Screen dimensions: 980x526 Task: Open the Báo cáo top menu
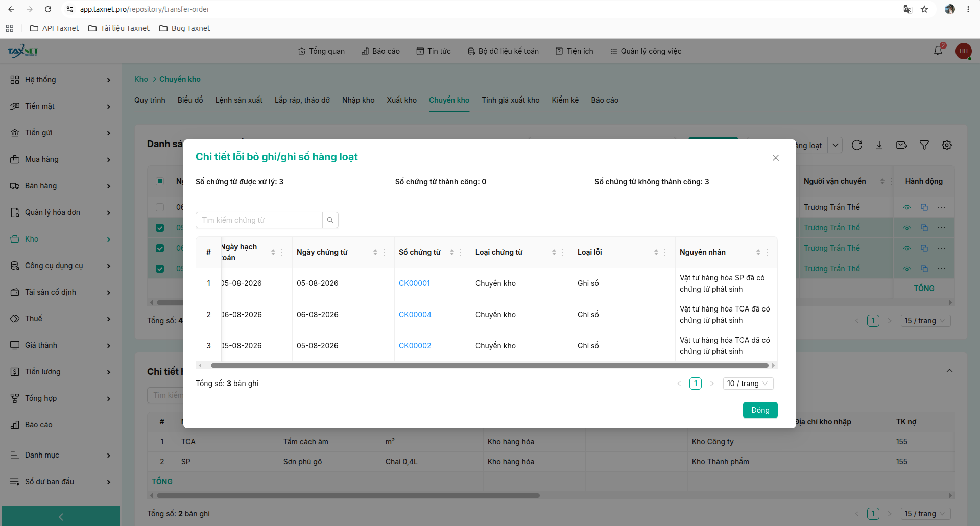(x=380, y=51)
